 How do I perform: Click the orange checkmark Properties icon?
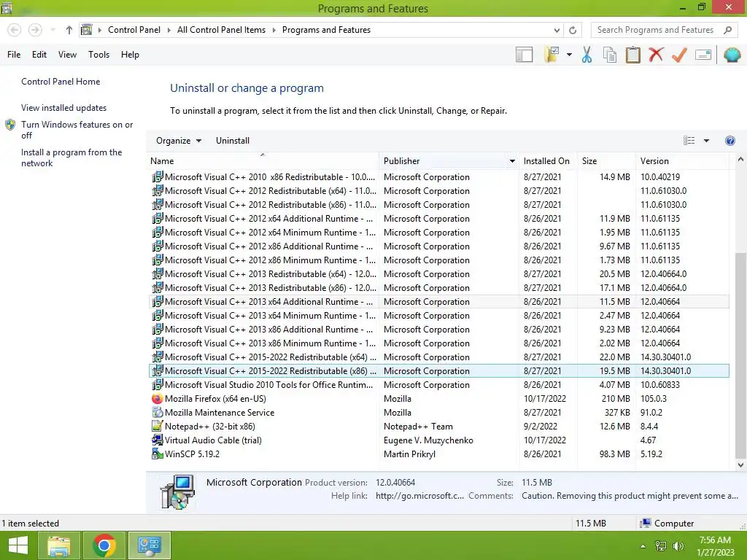tap(679, 55)
